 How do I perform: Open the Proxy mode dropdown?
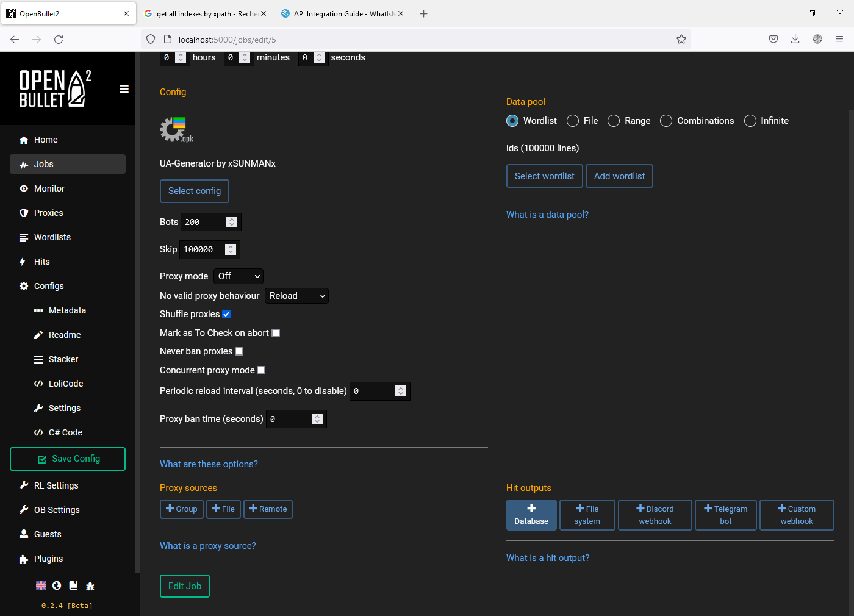click(x=238, y=276)
